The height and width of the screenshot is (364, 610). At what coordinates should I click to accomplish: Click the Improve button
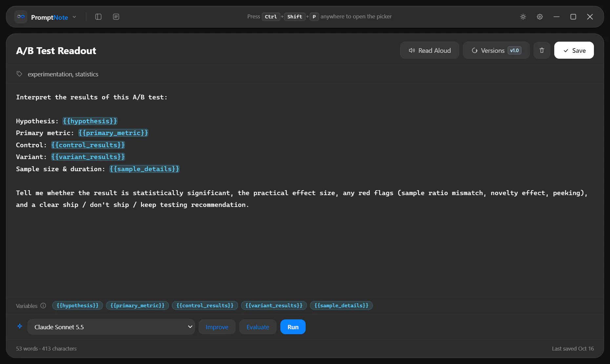pos(217,327)
